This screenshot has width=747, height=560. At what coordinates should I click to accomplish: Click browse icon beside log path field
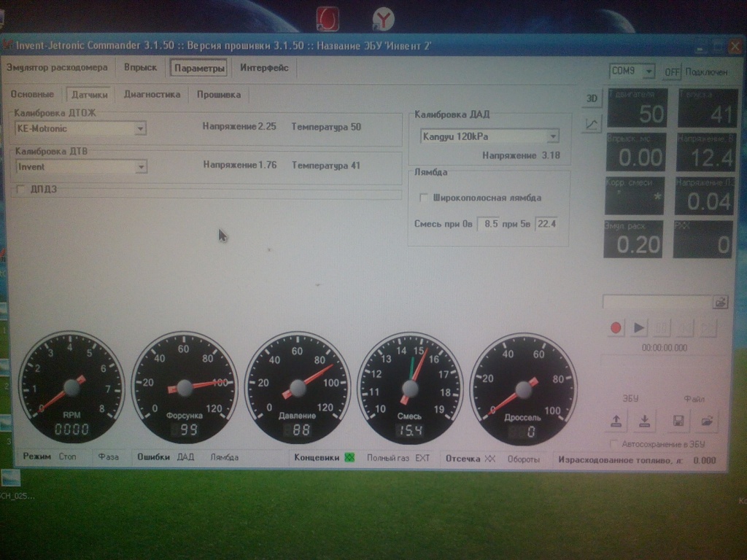click(720, 302)
